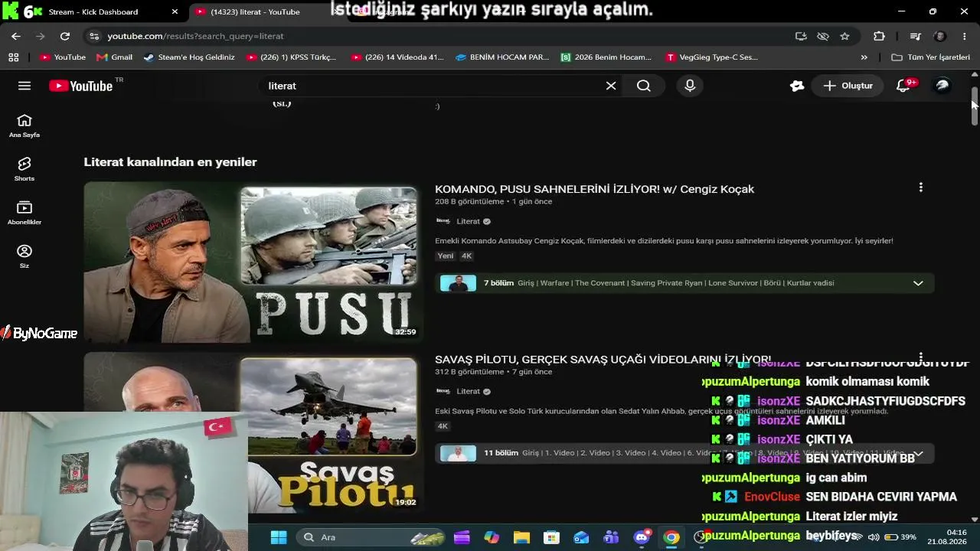Go to YouTube home via the logo
Viewport: 980px width, 551px height.
[x=81, y=86]
